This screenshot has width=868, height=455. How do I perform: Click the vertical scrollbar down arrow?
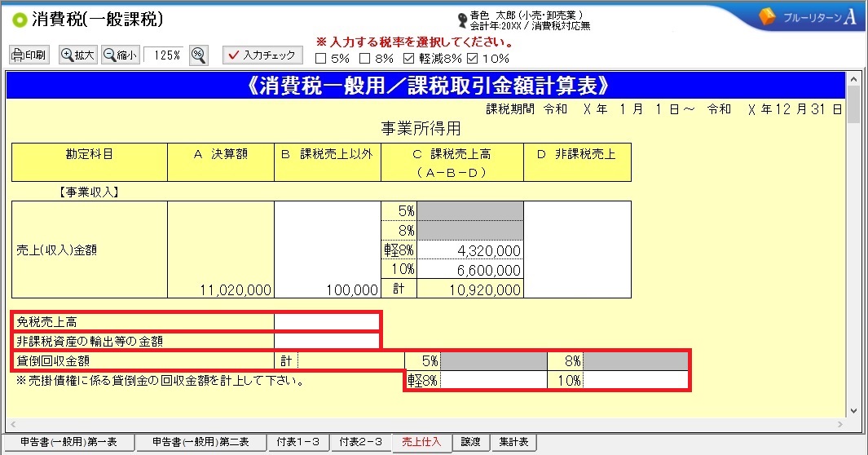pyautogui.click(x=853, y=411)
